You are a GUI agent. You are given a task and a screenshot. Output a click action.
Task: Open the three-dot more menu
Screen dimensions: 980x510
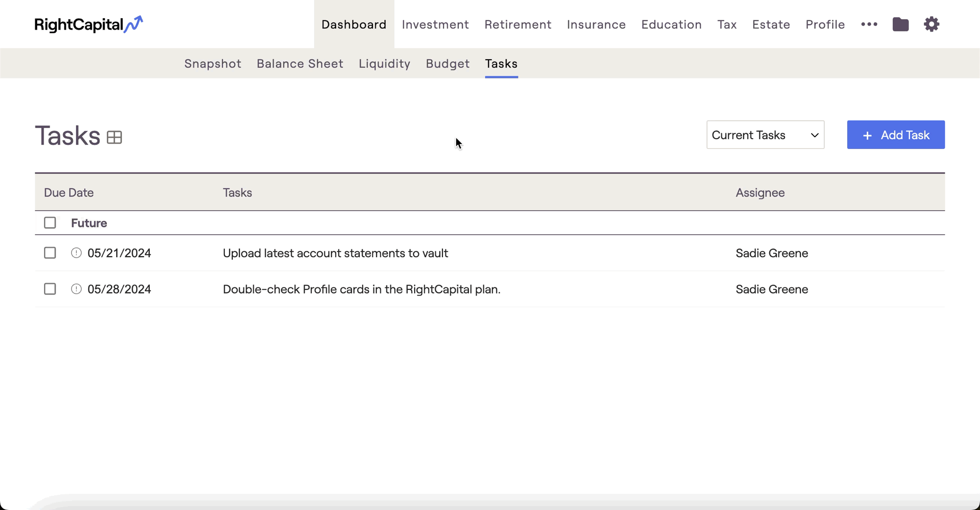tap(869, 24)
